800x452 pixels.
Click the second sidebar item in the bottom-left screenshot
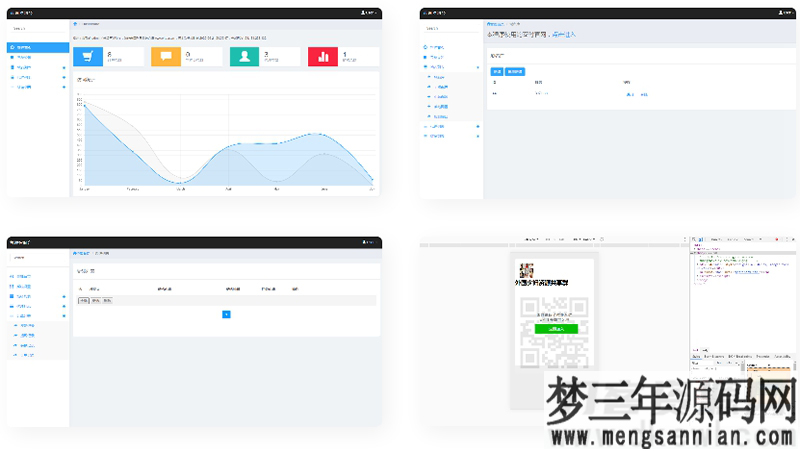pyautogui.click(x=21, y=287)
